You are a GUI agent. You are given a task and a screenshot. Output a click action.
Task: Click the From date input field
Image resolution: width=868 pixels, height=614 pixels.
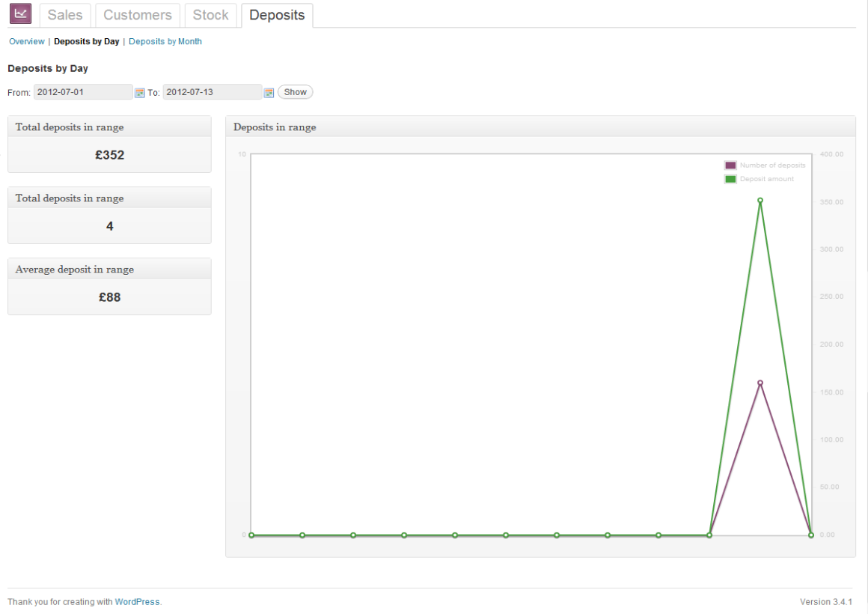click(x=82, y=92)
